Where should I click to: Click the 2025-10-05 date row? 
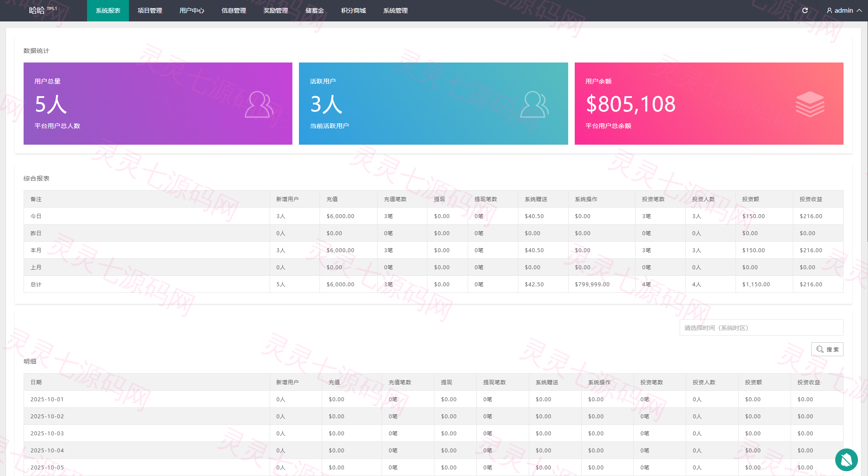[433, 467]
